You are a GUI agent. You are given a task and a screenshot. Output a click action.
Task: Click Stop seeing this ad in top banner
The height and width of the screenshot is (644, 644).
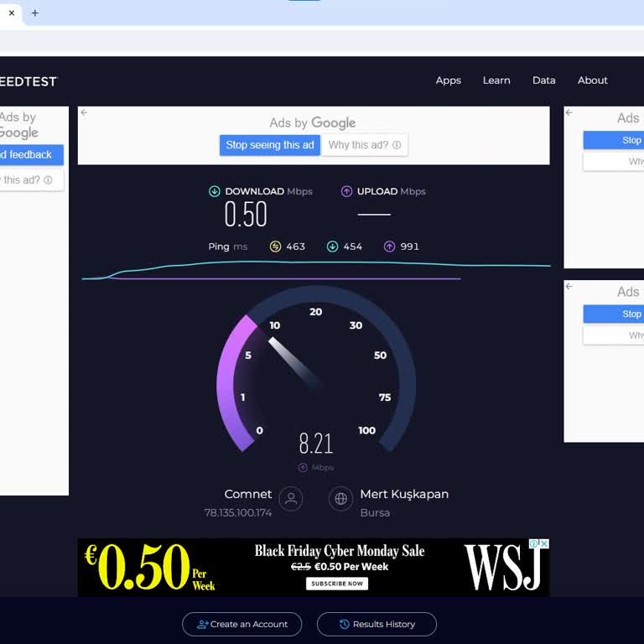click(x=270, y=145)
